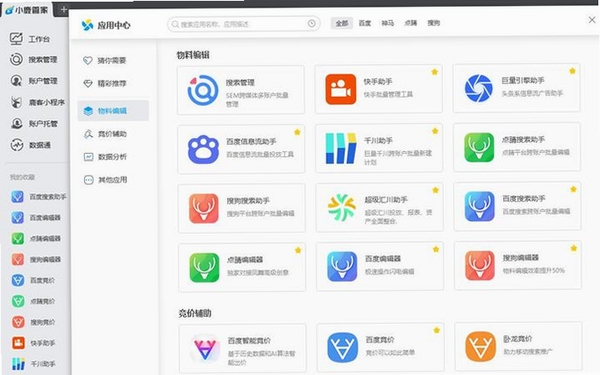Click the 应用中心 logo

point(87,25)
